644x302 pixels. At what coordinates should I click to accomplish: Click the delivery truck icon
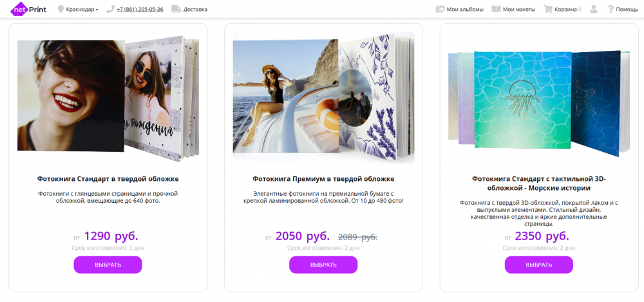176,10
